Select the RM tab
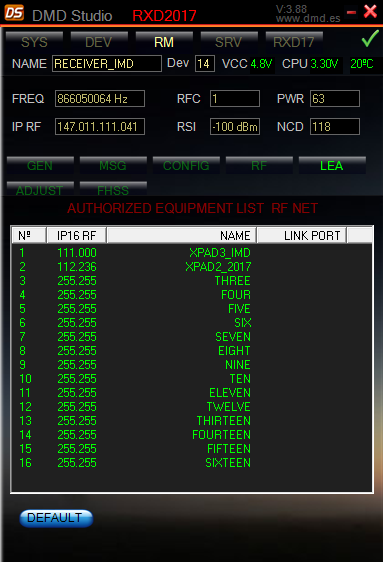 (x=164, y=42)
